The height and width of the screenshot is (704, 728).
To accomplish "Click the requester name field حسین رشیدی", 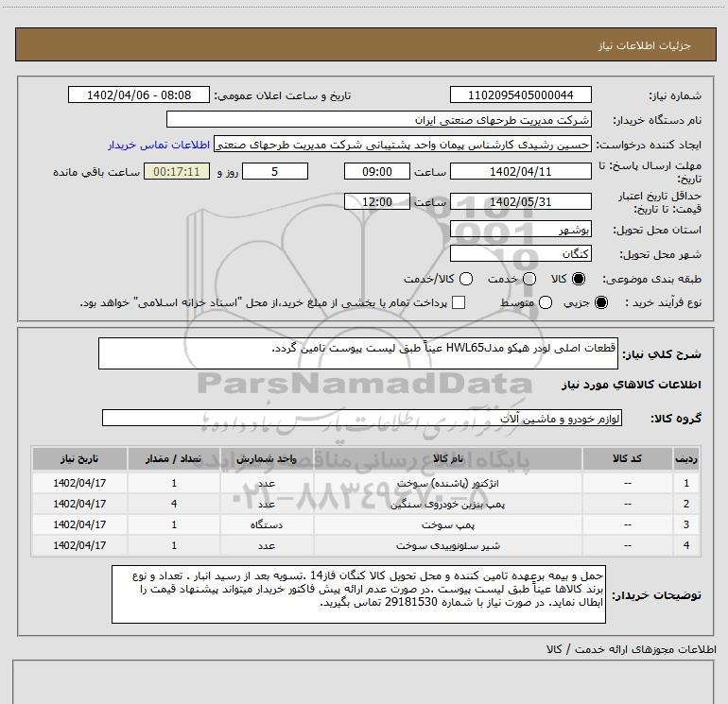I will click(403, 145).
